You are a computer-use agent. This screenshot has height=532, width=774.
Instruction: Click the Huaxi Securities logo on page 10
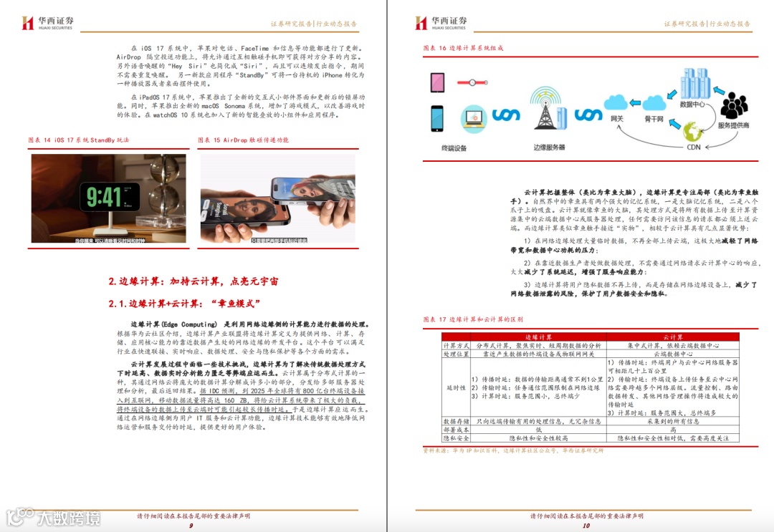coord(441,23)
